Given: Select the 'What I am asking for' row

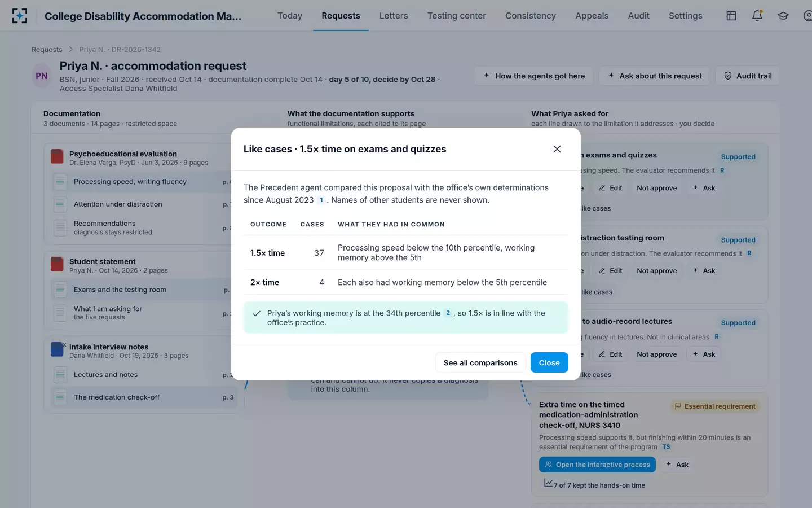Looking at the screenshot, I should click(x=143, y=313).
